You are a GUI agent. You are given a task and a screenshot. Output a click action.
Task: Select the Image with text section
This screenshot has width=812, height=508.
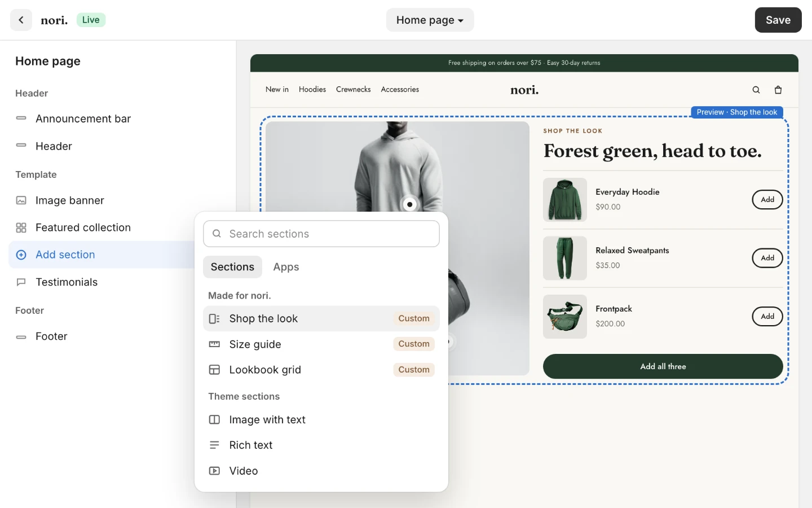(321, 419)
